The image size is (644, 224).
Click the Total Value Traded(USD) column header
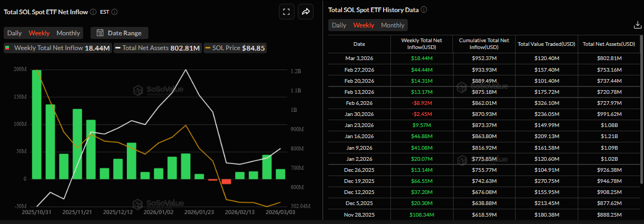pyautogui.click(x=546, y=44)
